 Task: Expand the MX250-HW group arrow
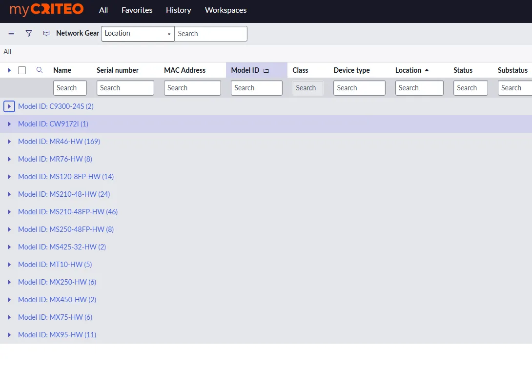(x=9, y=282)
